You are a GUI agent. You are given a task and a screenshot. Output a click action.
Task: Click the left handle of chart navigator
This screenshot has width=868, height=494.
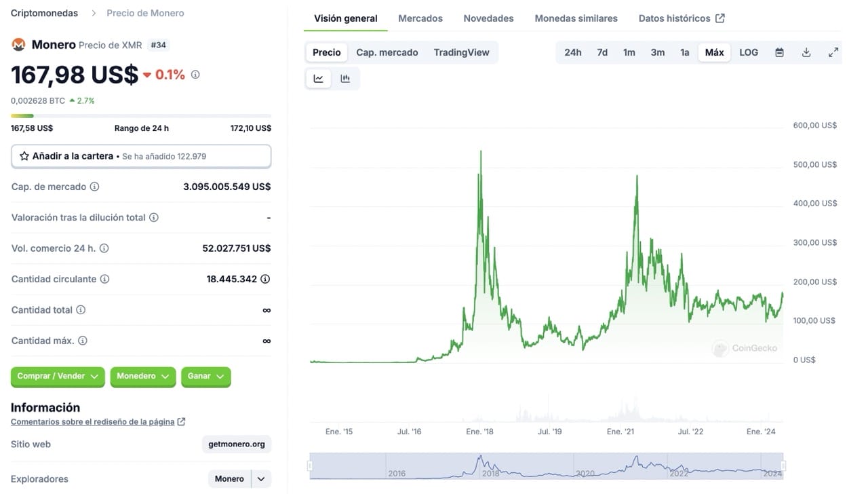(x=310, y=465)
